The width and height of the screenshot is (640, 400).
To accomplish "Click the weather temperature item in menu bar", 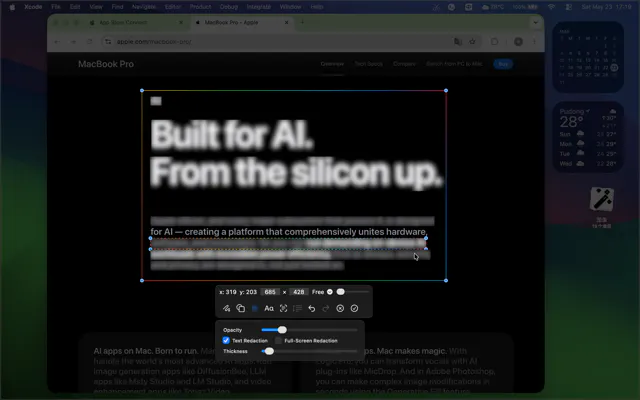I will pos(493,7).
